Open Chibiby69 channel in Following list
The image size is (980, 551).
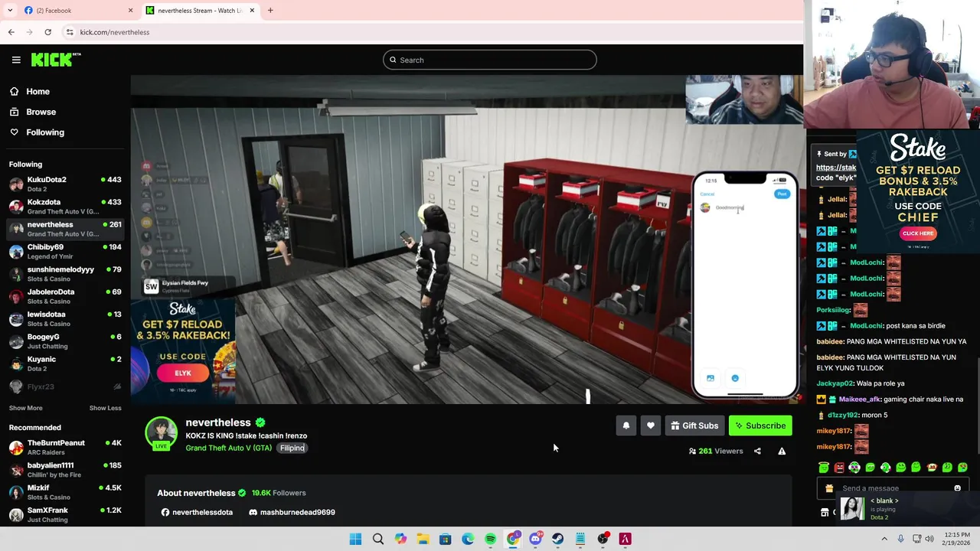pyautogui.click(x=65, y=251)
